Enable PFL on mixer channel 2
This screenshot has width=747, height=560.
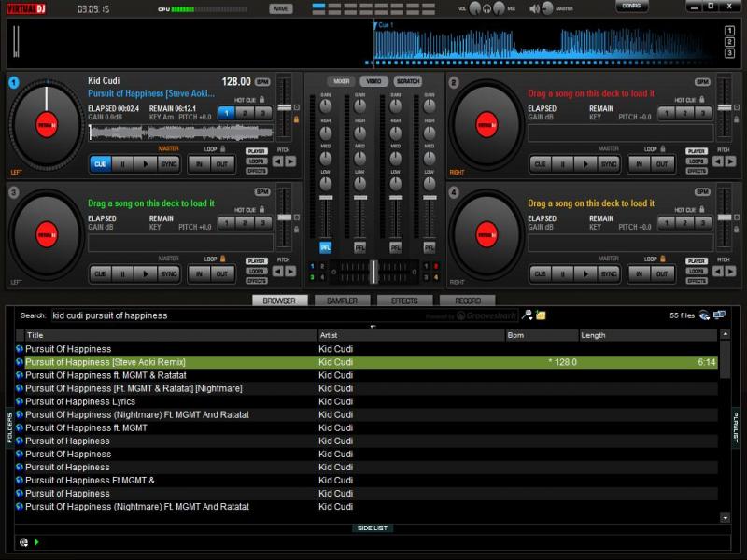point(360,247)
